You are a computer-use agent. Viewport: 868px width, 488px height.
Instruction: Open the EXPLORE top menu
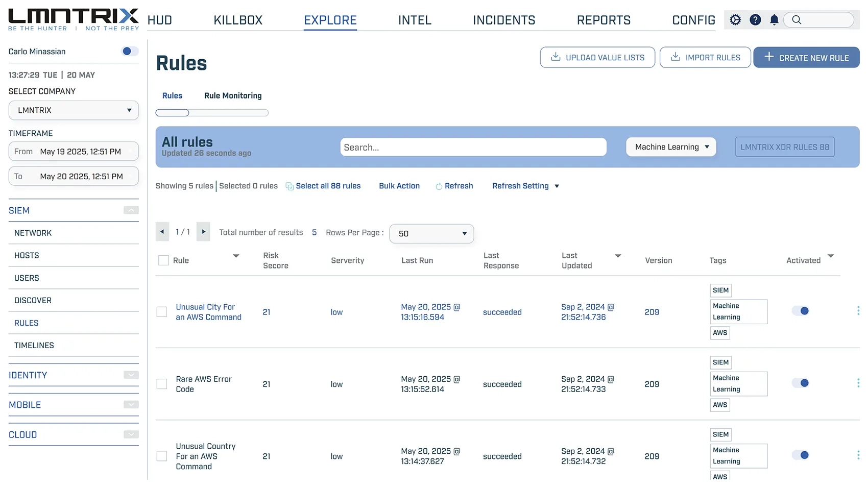[x=330, y=20]
